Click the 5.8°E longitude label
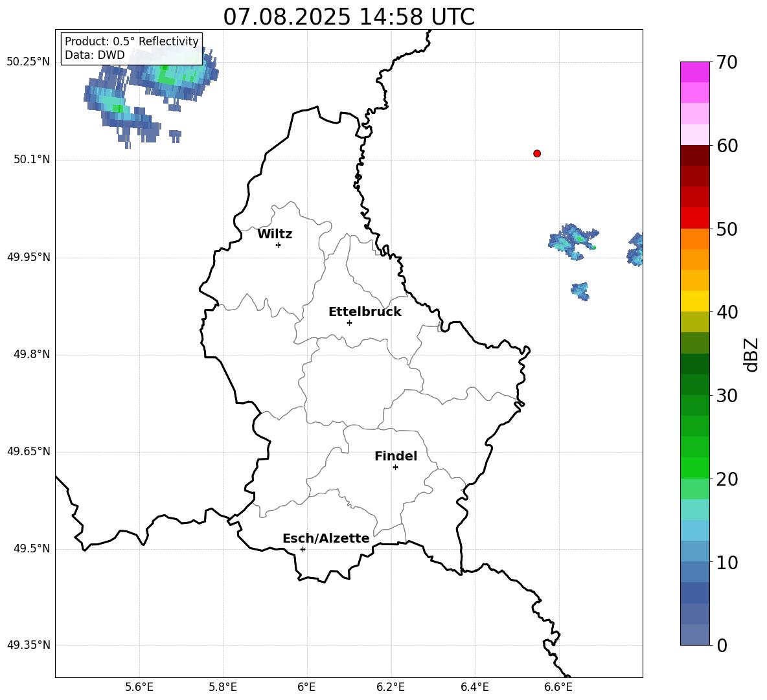Viewport: 767px width, 700px height. click(x=223, y=687)
